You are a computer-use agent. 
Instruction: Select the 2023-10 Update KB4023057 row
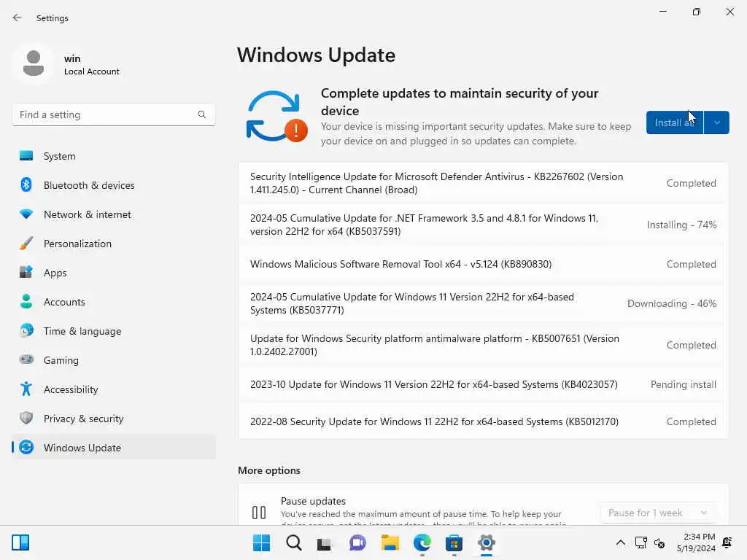tap(483, 384)
